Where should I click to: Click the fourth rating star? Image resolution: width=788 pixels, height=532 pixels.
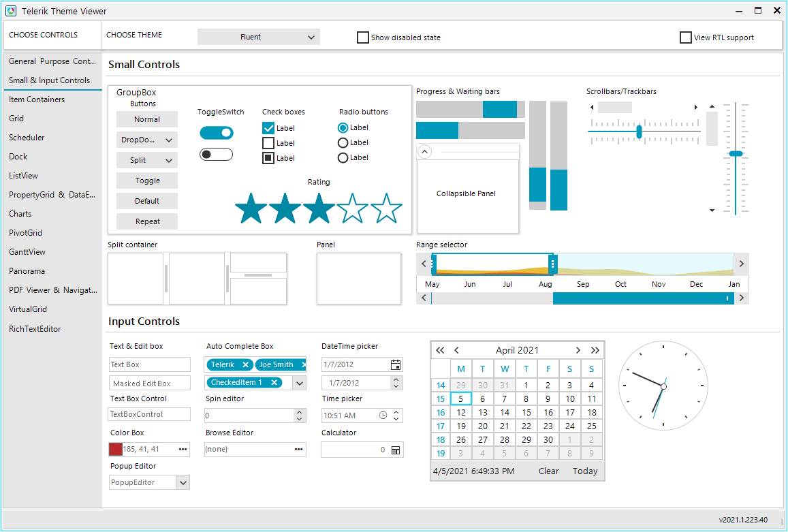click(352, 208)
